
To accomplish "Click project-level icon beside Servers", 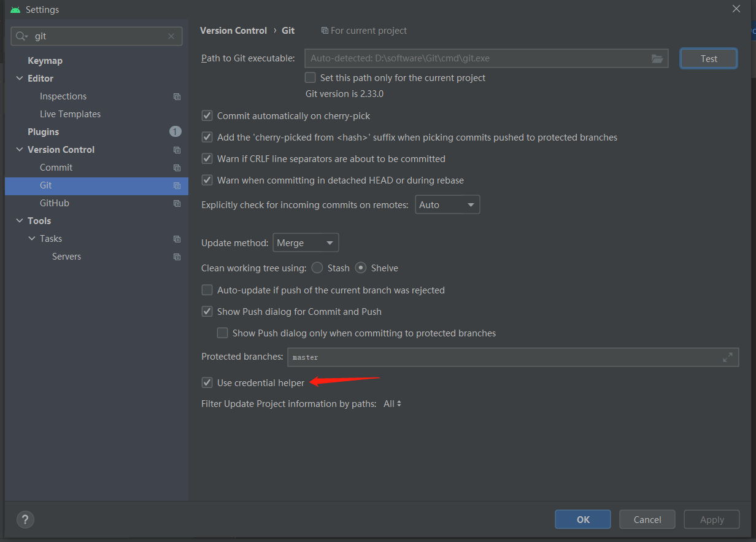I will [177, 257].
